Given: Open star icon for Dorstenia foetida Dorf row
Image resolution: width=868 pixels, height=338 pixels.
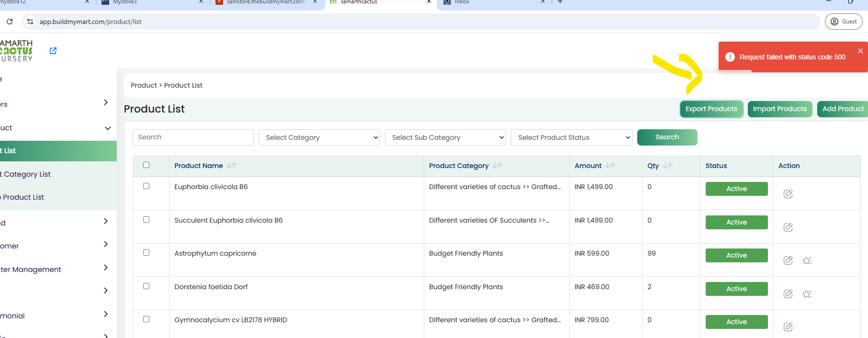Looking at the screenshot, I should click(807, 294).
